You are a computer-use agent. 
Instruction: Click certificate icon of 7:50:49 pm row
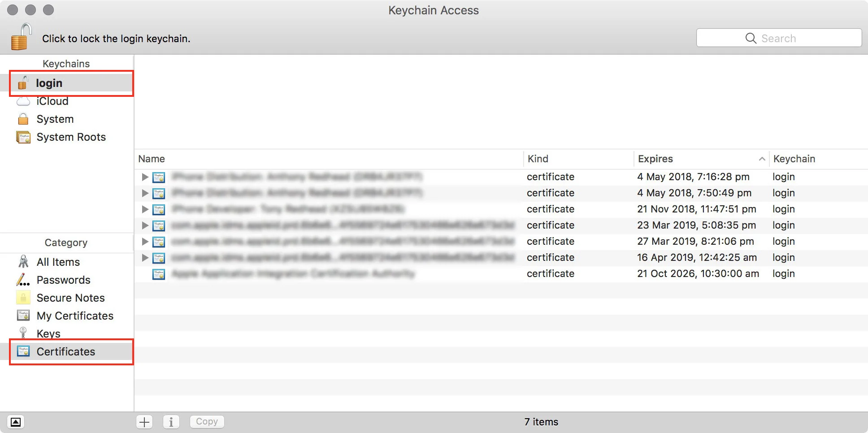click(159, 194)
